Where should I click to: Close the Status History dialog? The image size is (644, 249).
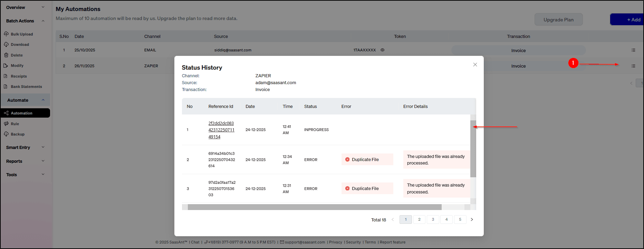(475, 64)
